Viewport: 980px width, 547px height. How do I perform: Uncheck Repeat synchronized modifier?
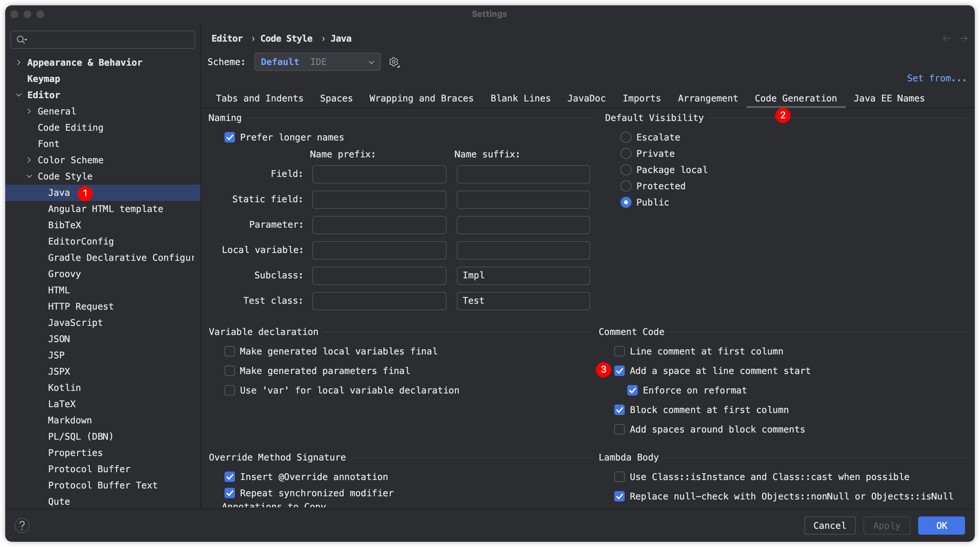coord(230,493)
